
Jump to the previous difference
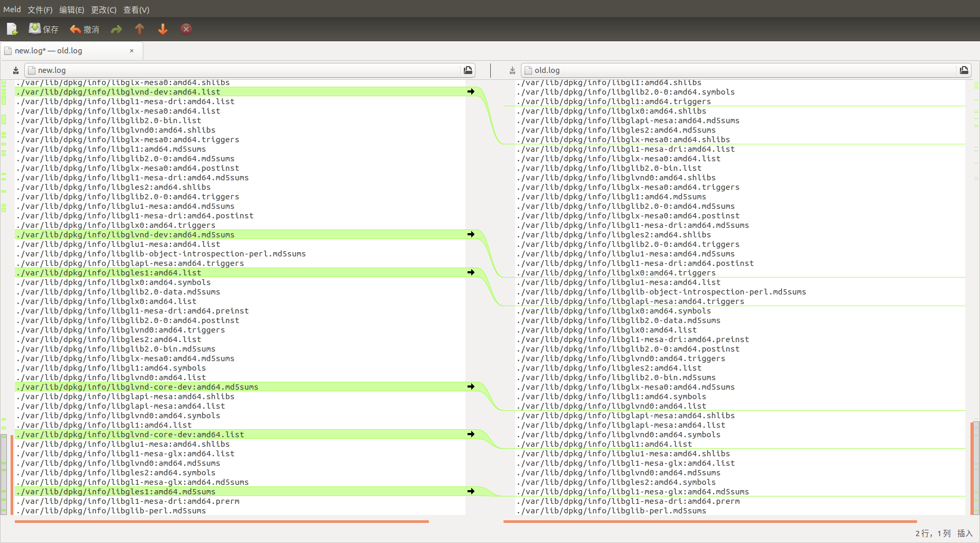point(139,29)
